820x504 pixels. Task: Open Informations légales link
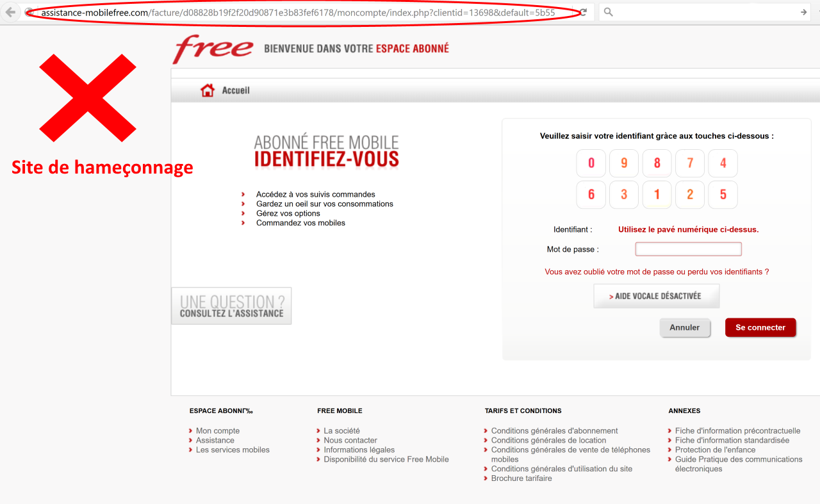(359, 450)
